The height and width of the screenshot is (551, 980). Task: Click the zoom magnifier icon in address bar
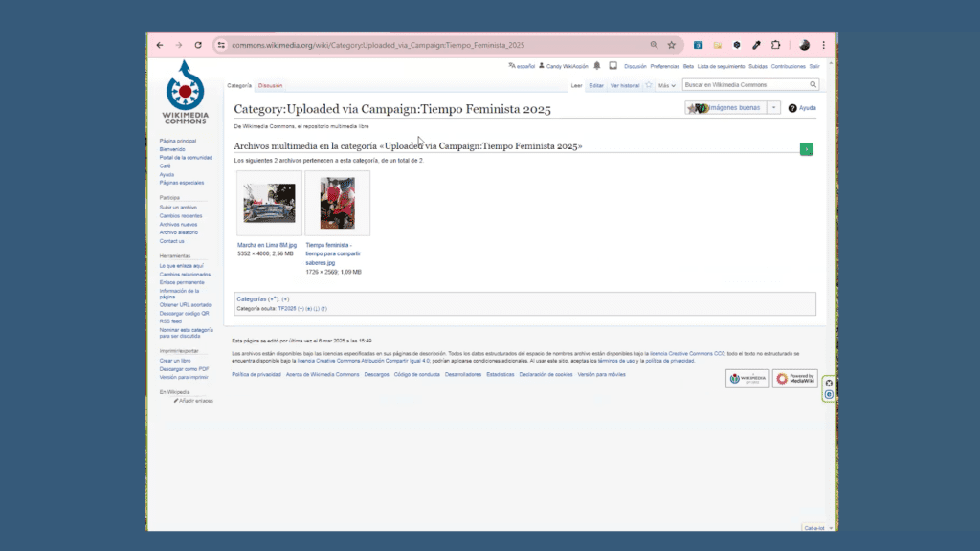pyautogui.click(x=654, y=45)
